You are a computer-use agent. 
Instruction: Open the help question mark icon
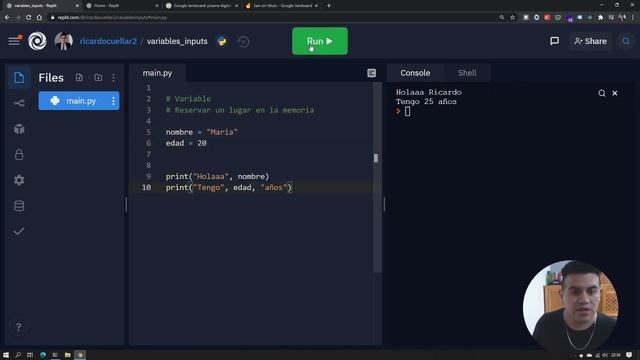[x=18, y=327]
